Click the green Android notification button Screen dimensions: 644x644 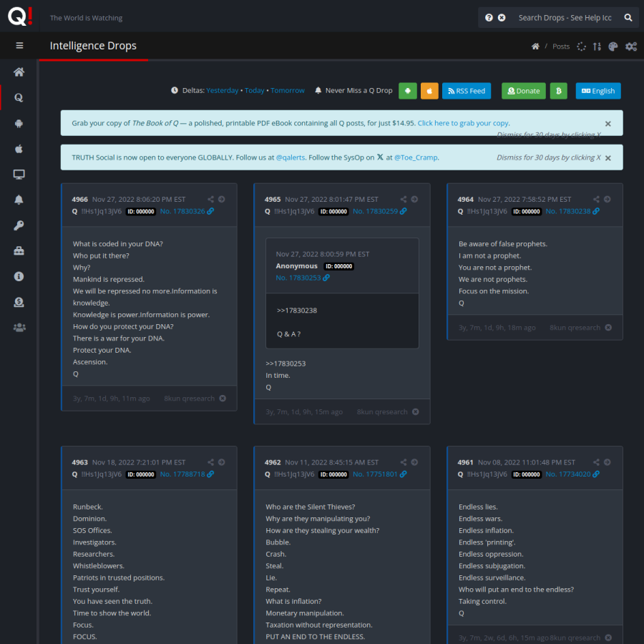point(407,91)
